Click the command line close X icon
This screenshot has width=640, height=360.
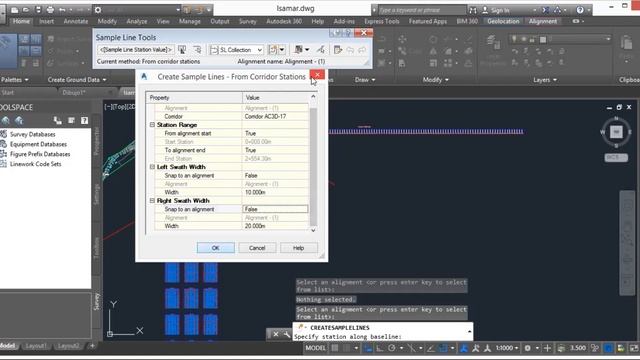coord(276,334)
